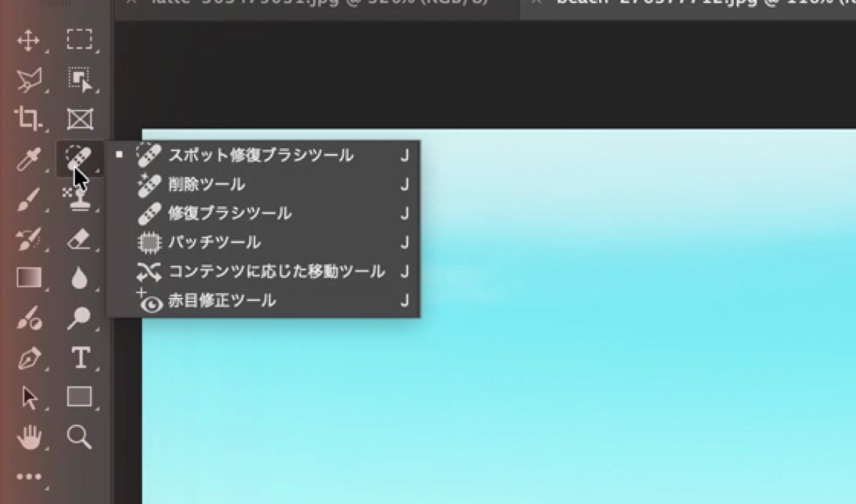Image resolution: width=856 pixels, height=504 pixels.
Task: Select the Path Selection arrow tool
Action: [29, 398]
